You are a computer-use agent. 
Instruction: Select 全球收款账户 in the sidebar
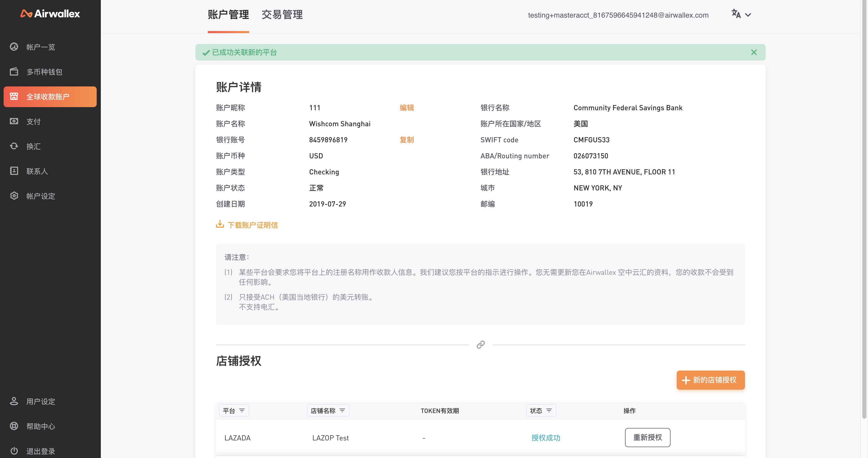(50, 97)
